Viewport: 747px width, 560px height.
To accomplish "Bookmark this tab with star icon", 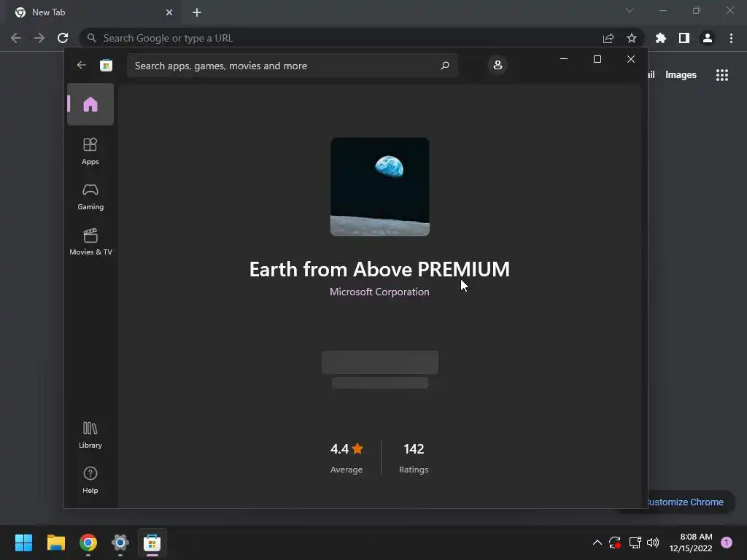I will [x=632, y=38].
